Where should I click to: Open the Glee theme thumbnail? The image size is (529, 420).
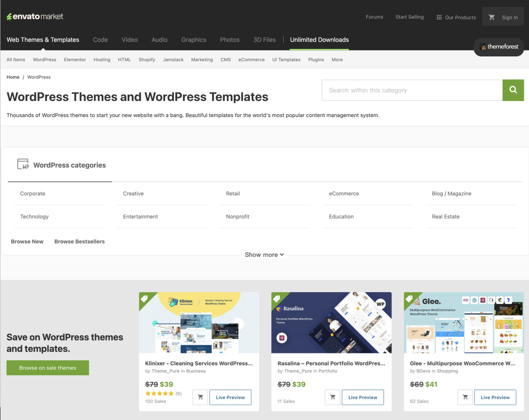coord(464,323)
